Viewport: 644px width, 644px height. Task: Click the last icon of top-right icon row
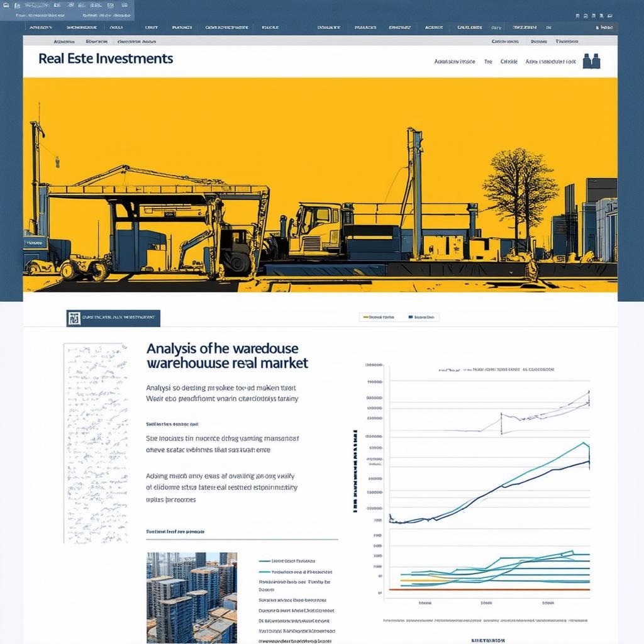point(610,16)
